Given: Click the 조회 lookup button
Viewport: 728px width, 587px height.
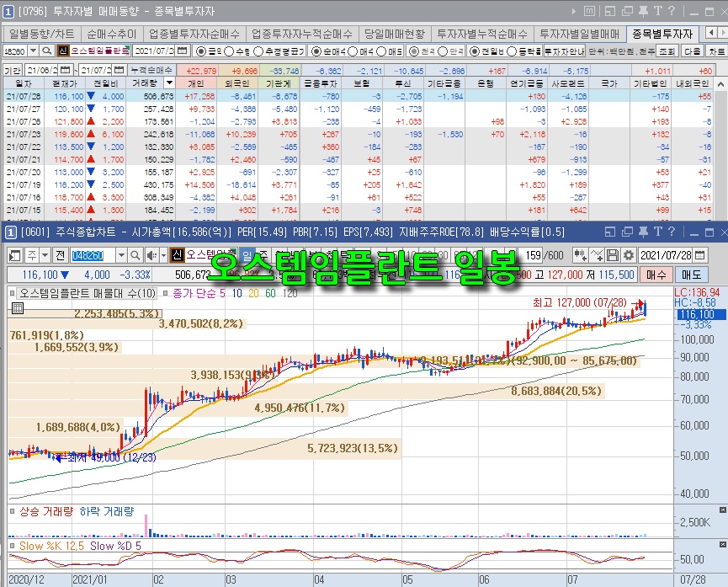Looking at the screenshot, I should 667,51.
